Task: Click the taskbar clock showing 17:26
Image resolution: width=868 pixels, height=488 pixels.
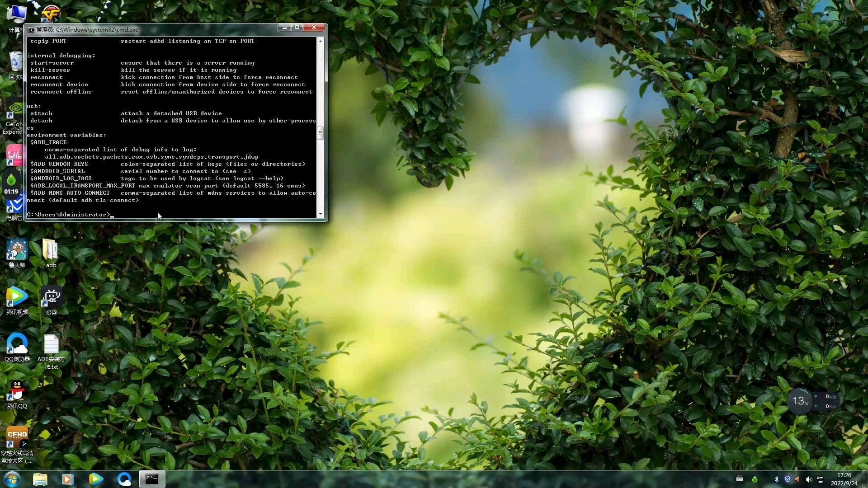Action: click(844, 479)
